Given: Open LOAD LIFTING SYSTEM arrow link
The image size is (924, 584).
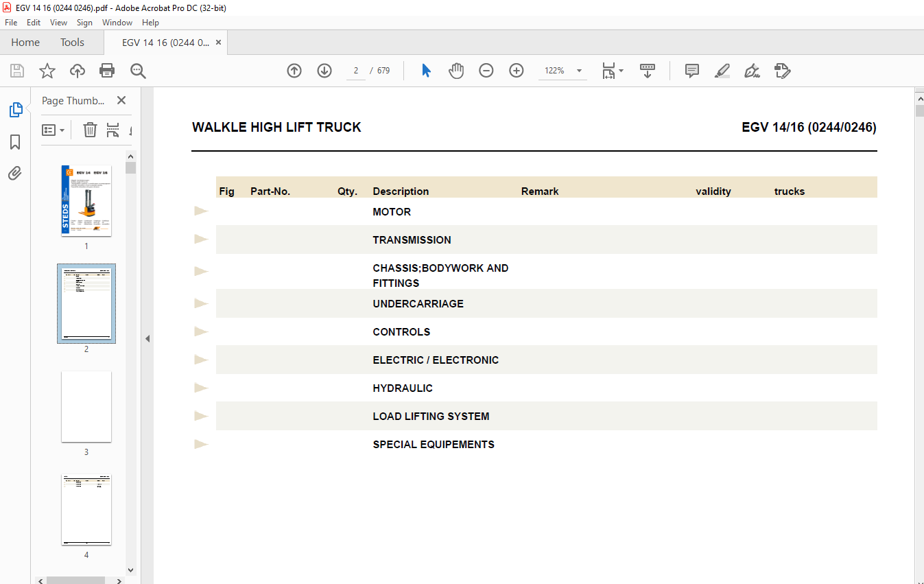Looking at the screenshot, I should point(202,415).
